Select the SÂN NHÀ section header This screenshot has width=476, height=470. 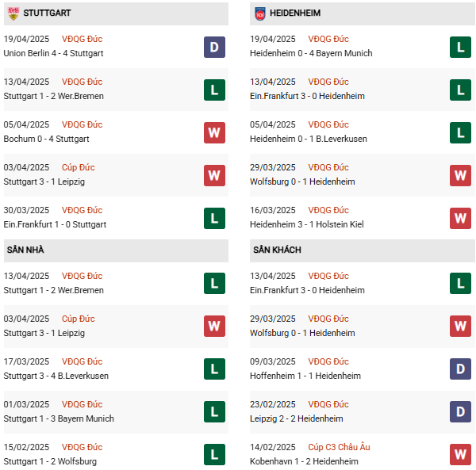[25, 250]
